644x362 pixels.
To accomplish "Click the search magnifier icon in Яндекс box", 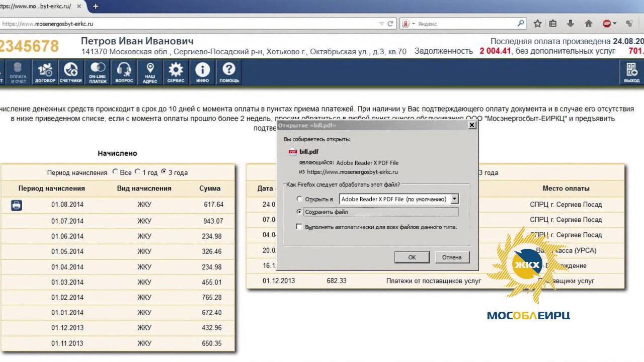I will point(521,23).
